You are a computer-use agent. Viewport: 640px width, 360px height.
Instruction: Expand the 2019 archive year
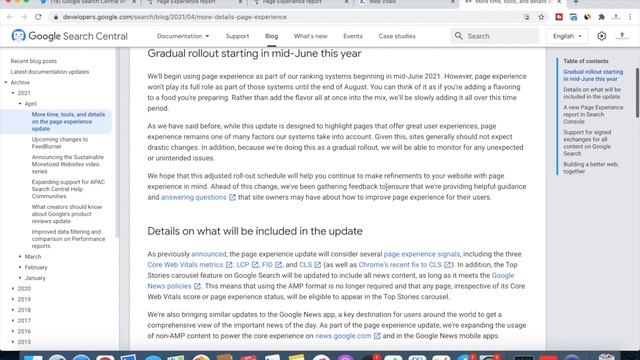(13, 299)
